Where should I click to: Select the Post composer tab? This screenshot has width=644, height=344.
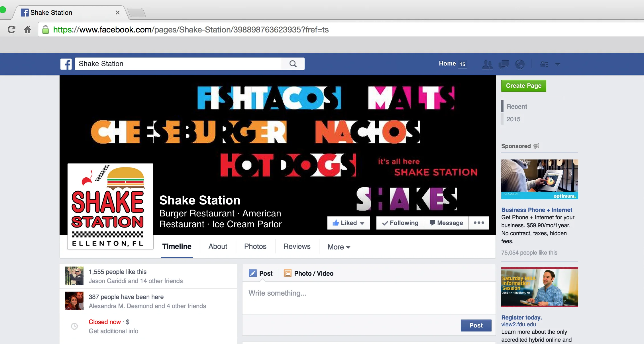pyautogui.click(x=261, y=273)
